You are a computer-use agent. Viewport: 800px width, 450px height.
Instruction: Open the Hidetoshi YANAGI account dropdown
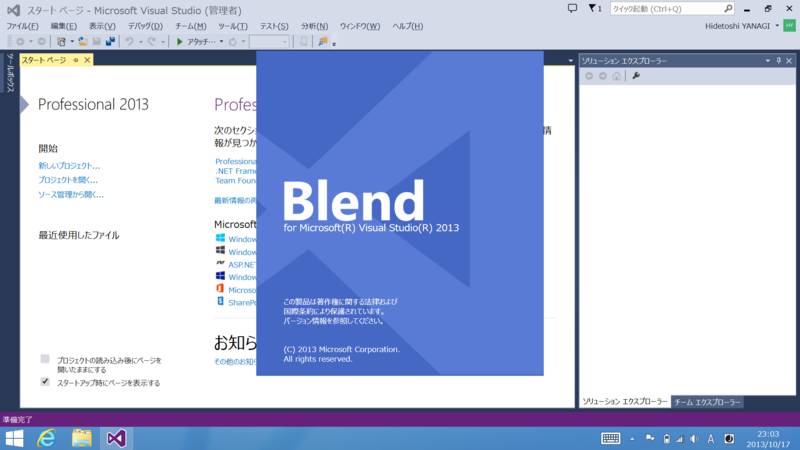[x=777, y=26]
